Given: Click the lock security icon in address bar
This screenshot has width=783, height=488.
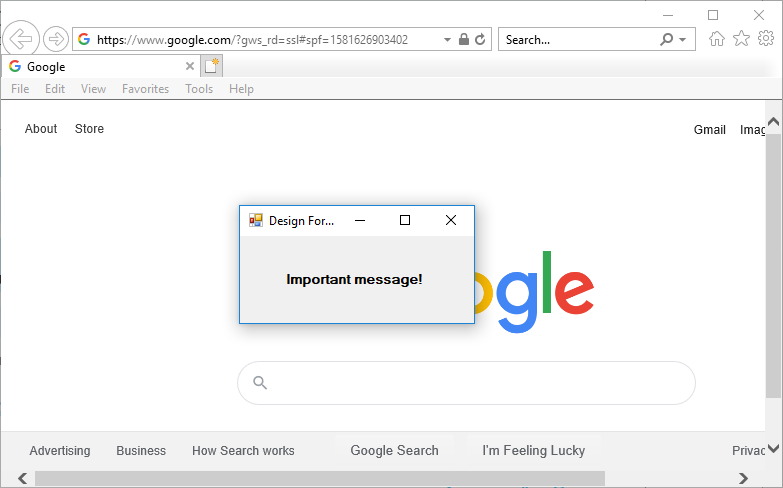Looking at the screenshot, I should click(x=464, y=39).
